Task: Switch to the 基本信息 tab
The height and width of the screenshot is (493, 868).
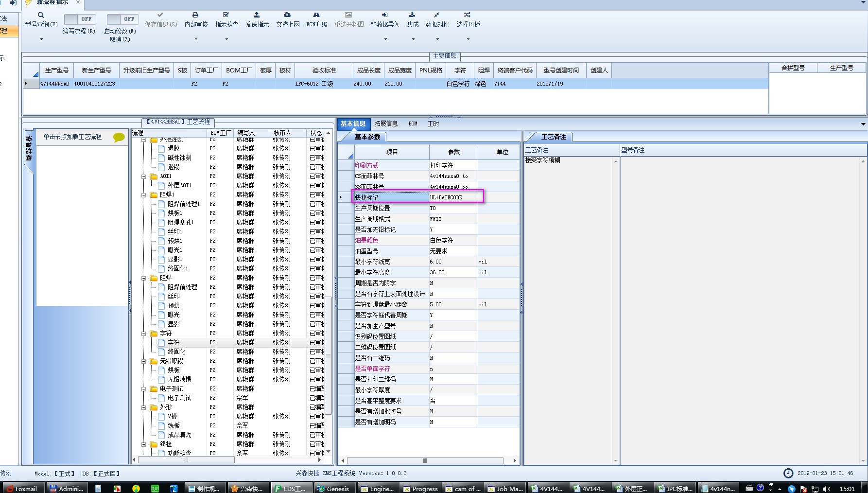Action: (353, 124)
